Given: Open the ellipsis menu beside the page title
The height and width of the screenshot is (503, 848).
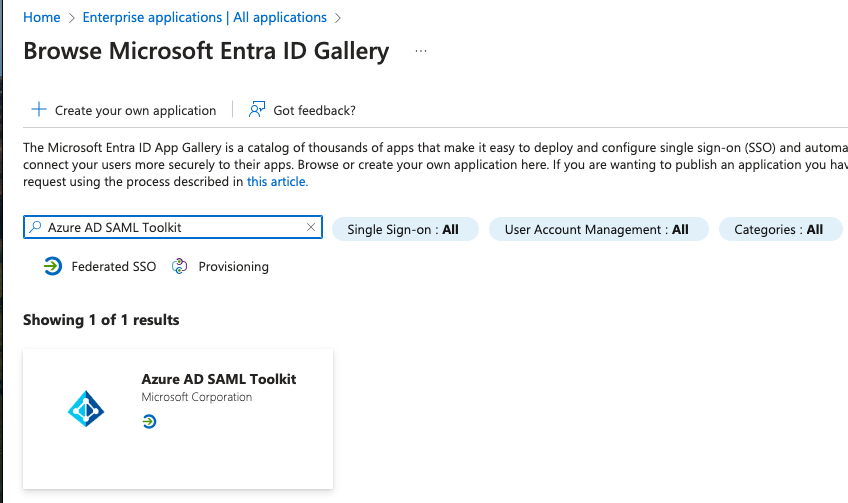Looking at the screenshot, I should click(421, 51).
